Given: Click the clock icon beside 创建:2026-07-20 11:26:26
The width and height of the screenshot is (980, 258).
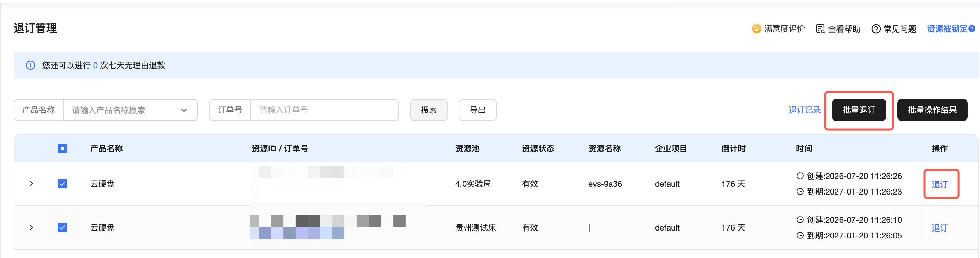Looking at the screenshot, I should [x=800, y=176].
